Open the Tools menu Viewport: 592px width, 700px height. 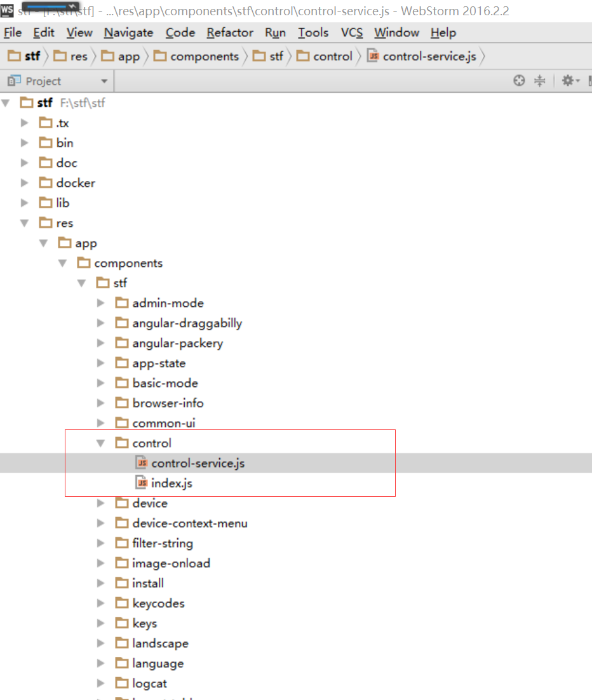313,32
